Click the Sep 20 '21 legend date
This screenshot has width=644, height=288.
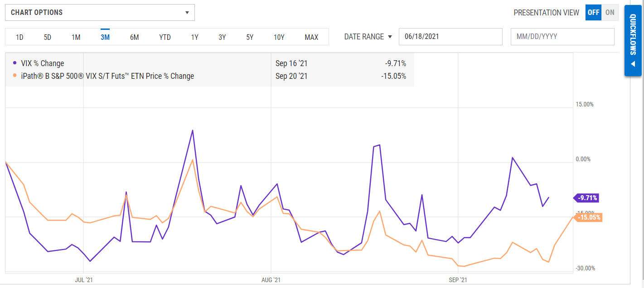[291, 76]
